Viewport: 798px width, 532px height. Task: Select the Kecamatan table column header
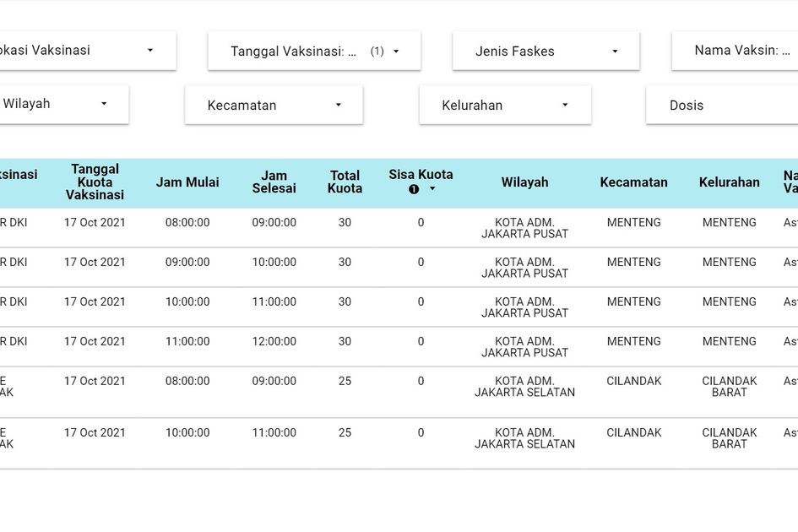coord(633,182)
